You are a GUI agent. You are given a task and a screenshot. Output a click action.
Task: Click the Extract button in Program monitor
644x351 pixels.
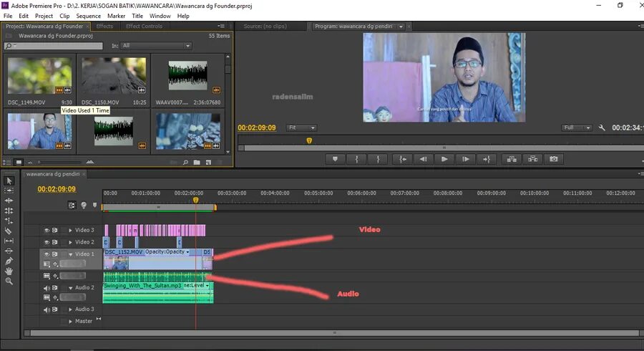(x=532, y=159)
